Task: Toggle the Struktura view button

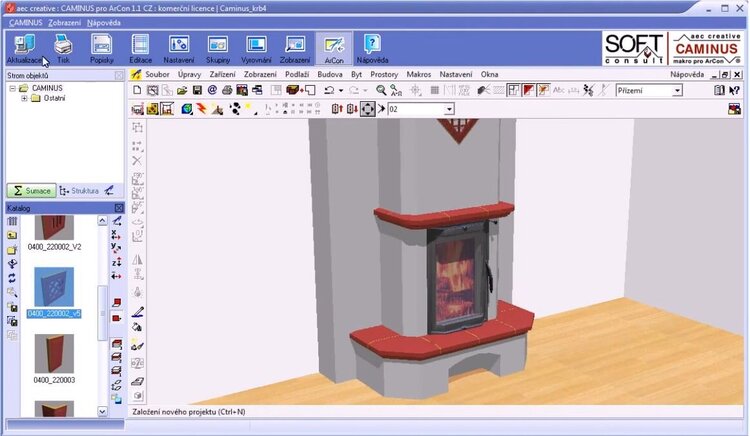Action: pyautogui.click(x=80, y=190)
